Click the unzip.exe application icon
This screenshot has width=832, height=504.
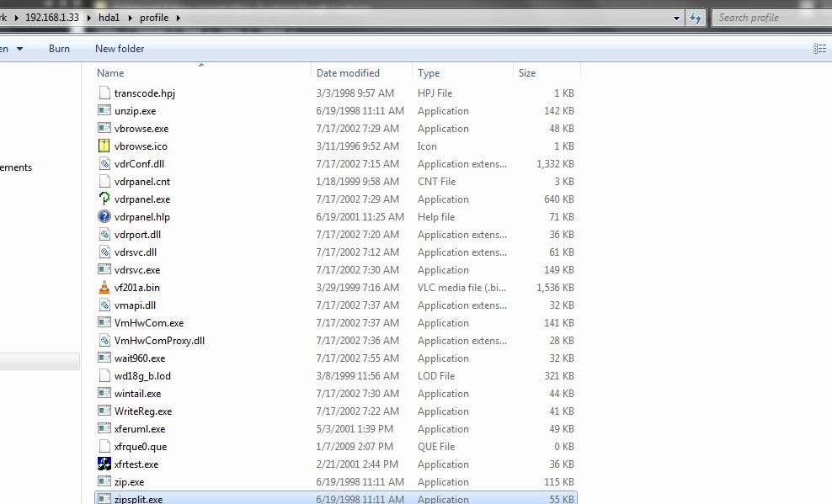[104, 111]
